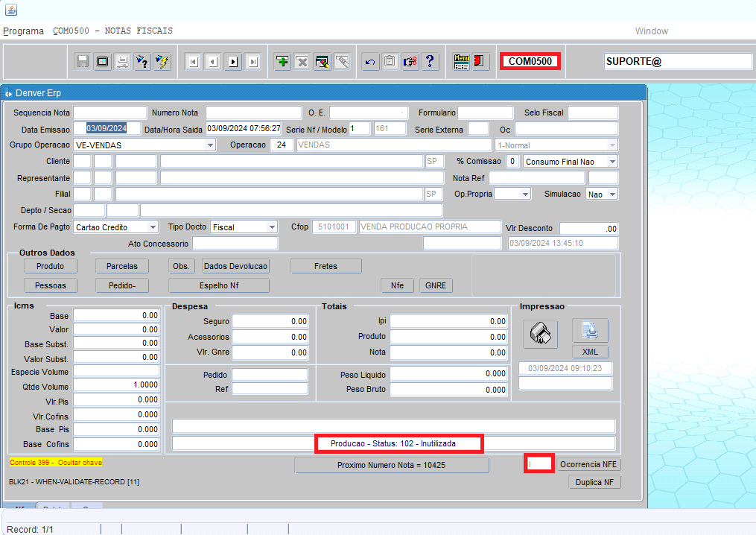Click the Dados Devolucao button
This screenshot has height=535, width=756.
pyautogui.click(x=235, y=266)
